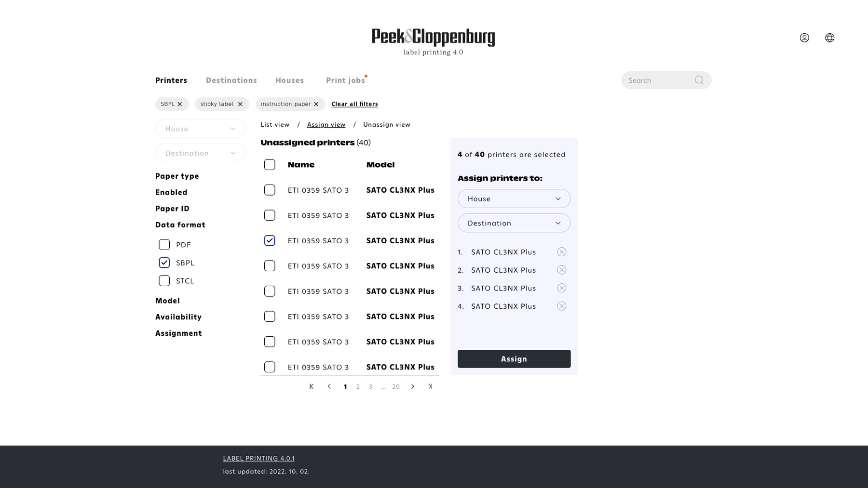The image size is (868, 488).
Task: Remove fourth selected printer from list
Action: coord(561,306)
